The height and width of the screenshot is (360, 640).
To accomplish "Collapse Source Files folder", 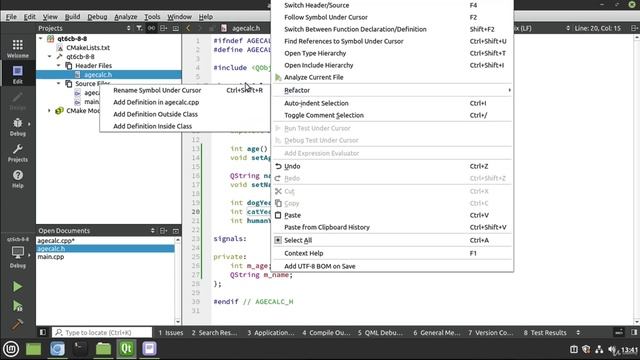I will pos(59,83).
